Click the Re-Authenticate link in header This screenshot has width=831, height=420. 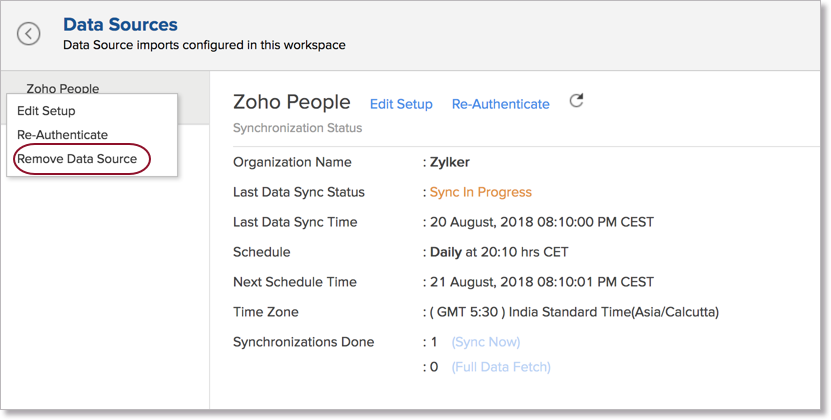click(x=501, y=104)
